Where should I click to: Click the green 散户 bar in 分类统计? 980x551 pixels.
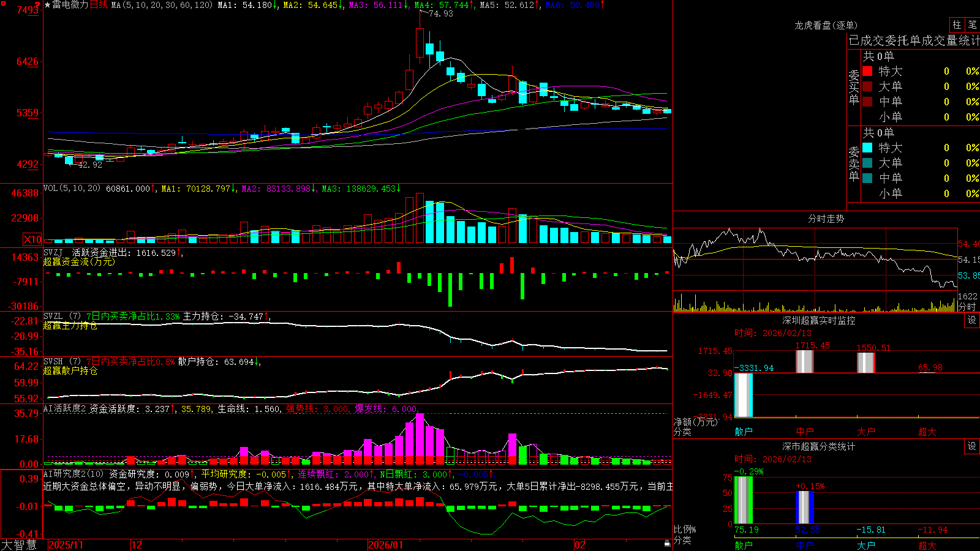744,500
